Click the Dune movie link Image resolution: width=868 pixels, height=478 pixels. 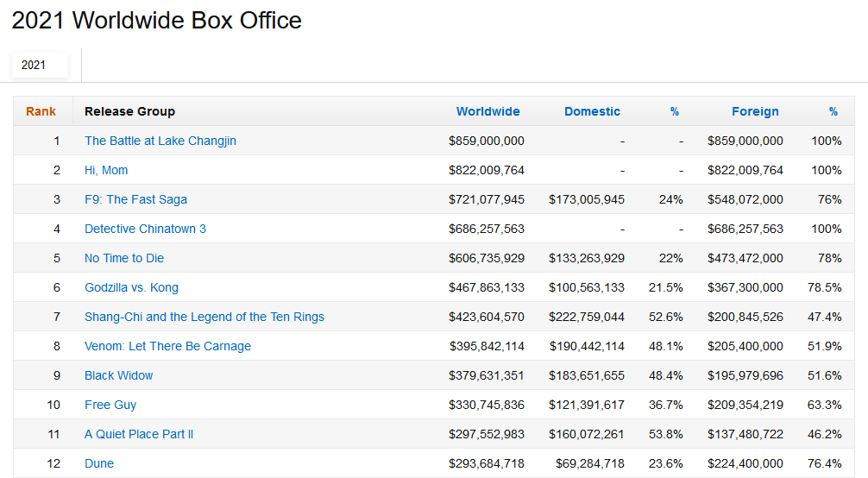[x=99, y=463]
